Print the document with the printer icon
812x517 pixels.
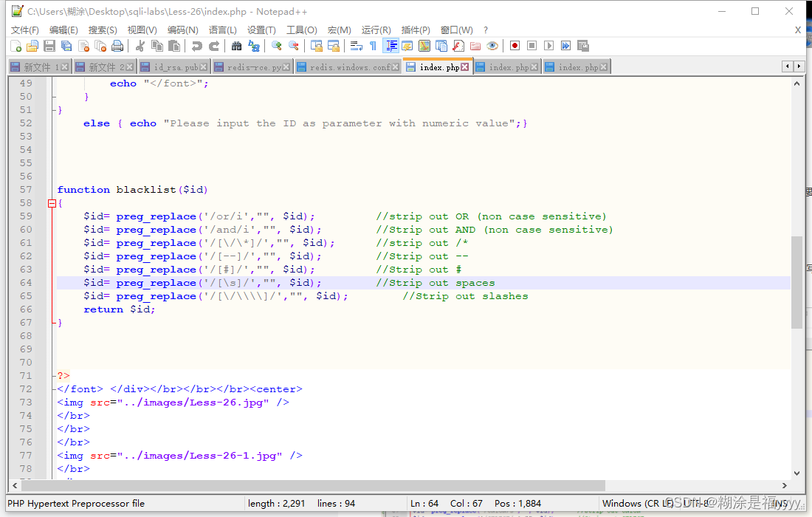click(x=117, y=46)
